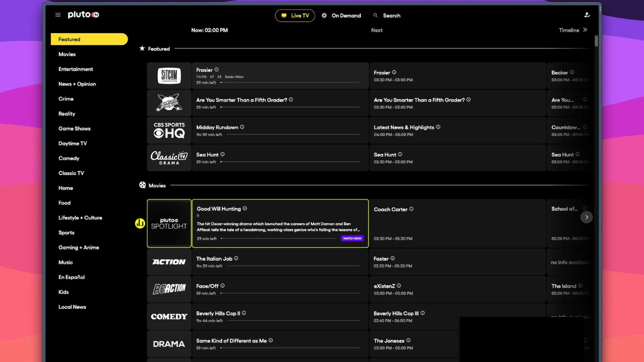Click Watch Now for Good Will Hunting
The image size is (644, 362).
(352, 238)
